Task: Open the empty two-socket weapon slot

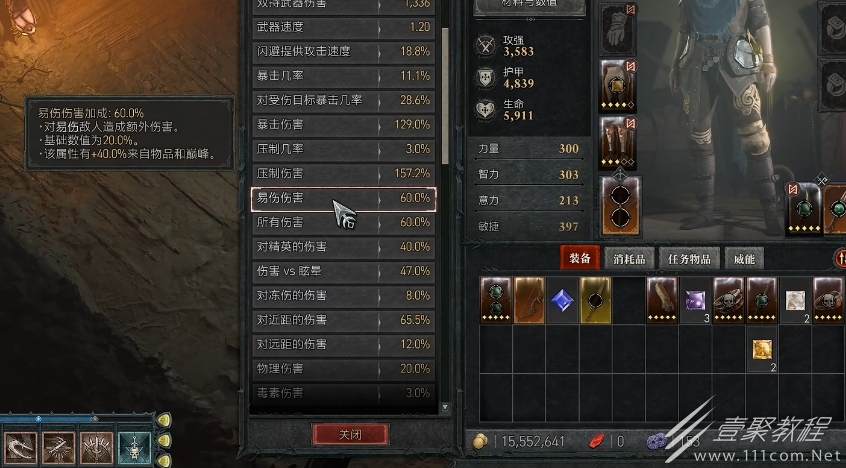Action: pyautogui.click(x=620, y=206)
